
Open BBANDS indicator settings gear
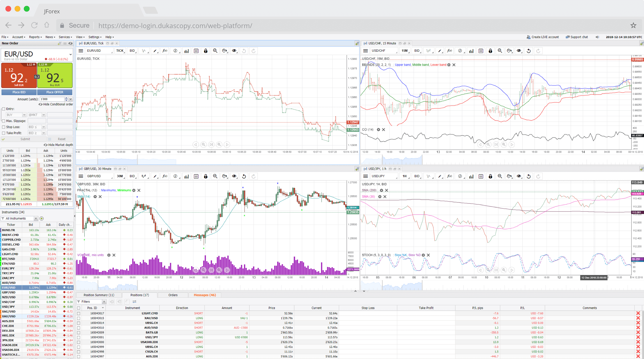pyautogui.click(x=449, y=65)
